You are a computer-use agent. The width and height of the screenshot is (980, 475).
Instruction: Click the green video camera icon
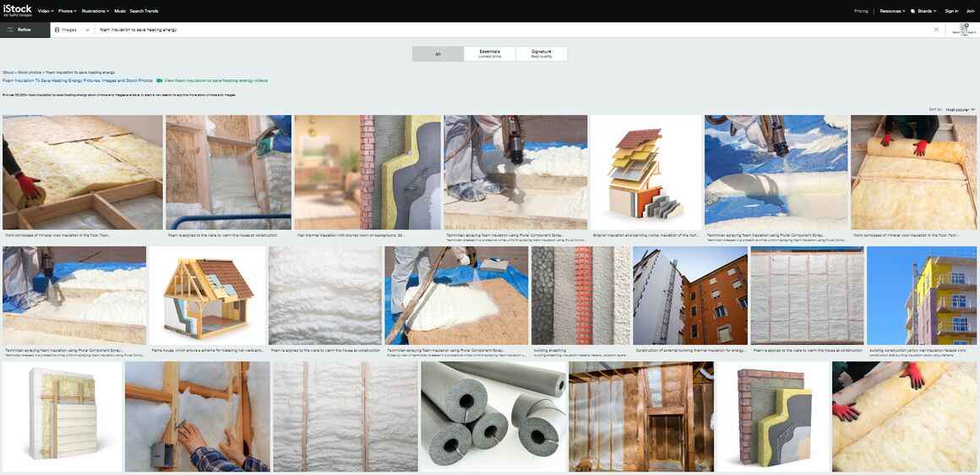160,80
